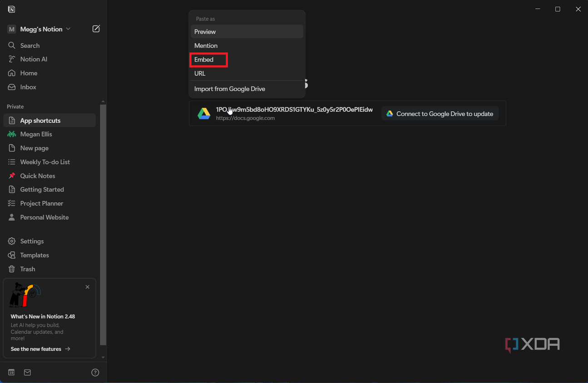Screen dimensions: 588x383
Task: Maximize the Notion window
Action: click(558, 9)
